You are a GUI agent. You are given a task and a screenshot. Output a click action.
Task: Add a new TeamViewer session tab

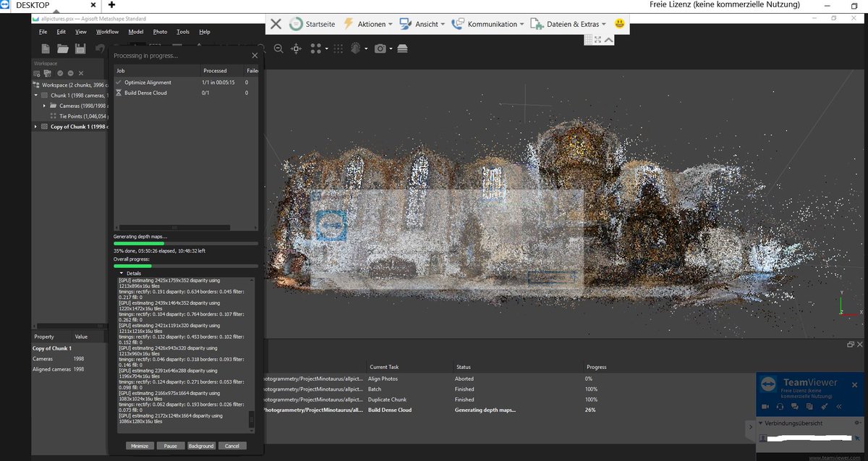pos(111,5)
